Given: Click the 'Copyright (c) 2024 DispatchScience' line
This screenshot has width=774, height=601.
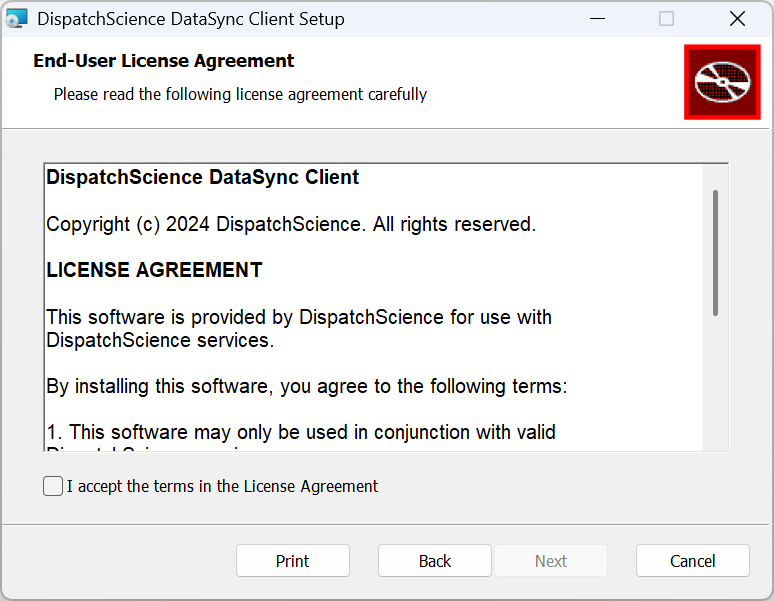Looking at the screenshot, I should 291,225.
